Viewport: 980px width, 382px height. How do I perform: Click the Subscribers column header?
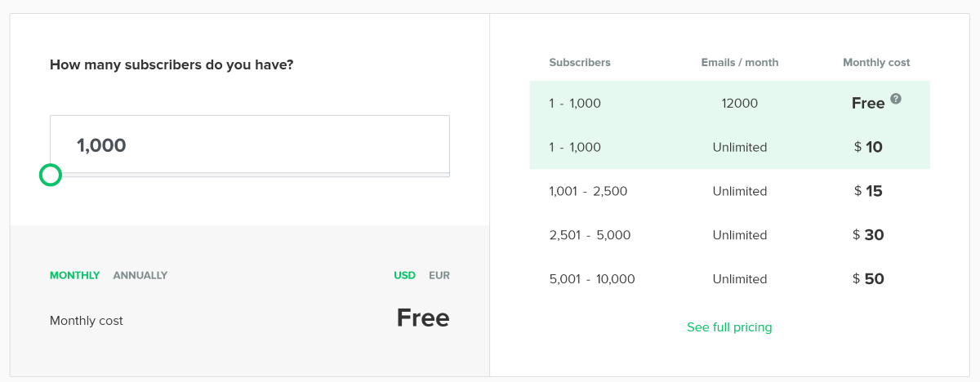pyautogui.click(x=580, y=62)
